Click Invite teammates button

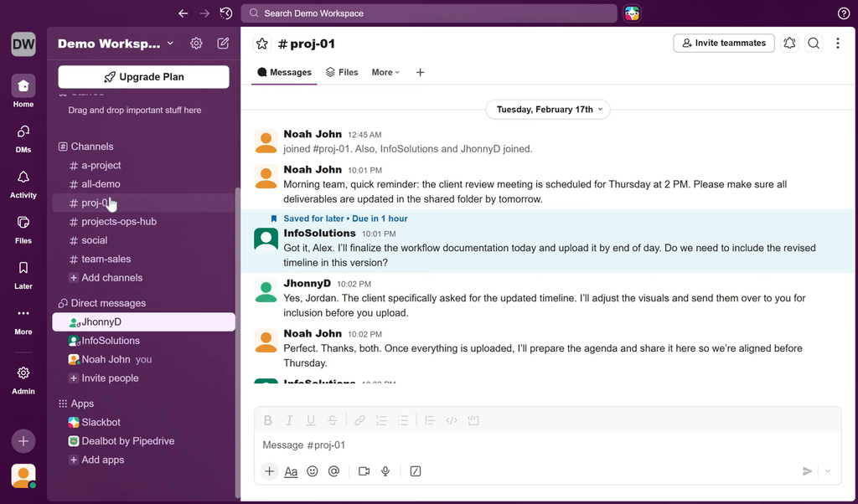[723, 43]
